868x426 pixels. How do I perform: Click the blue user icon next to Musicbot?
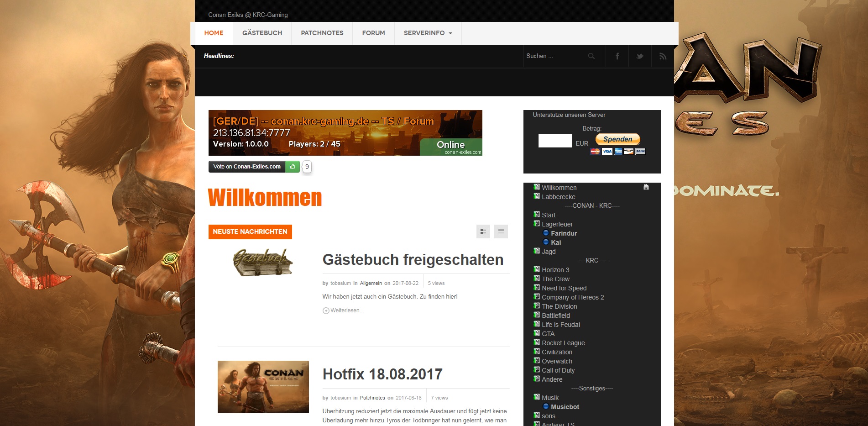[546, 406]
